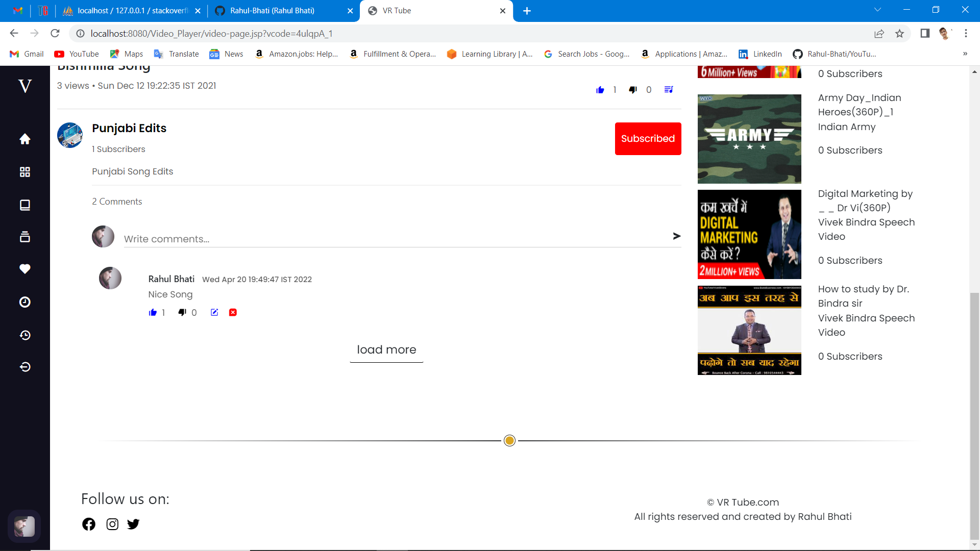Screen dimensions: 980x551
Task: Dislike the Nice Song comment
Action: 182,312
